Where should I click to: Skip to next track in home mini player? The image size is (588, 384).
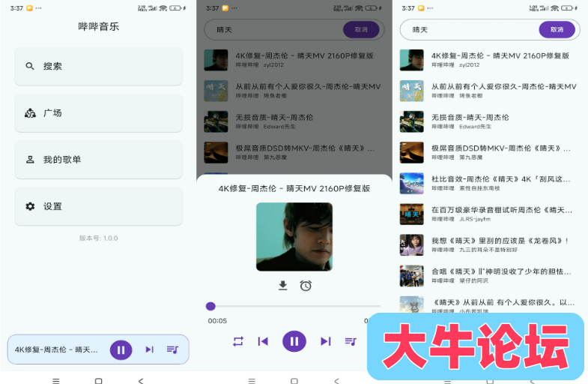point(150,349)
